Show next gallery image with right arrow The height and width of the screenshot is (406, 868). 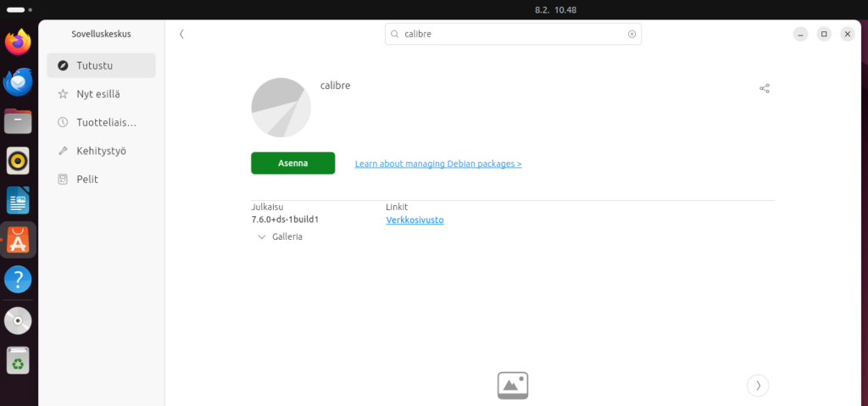(758, 386)
